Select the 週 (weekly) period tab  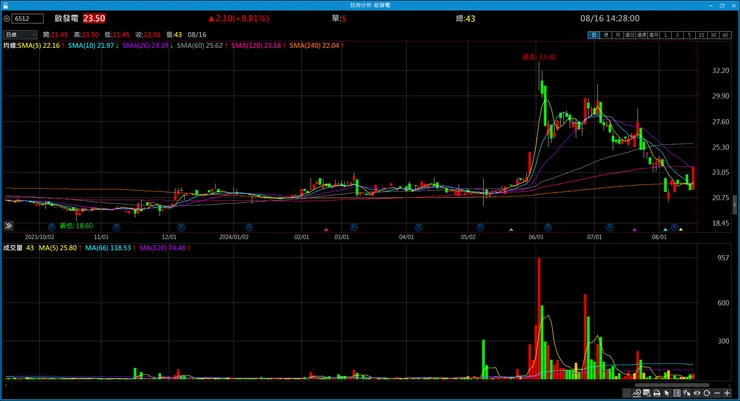click(606, 35)
